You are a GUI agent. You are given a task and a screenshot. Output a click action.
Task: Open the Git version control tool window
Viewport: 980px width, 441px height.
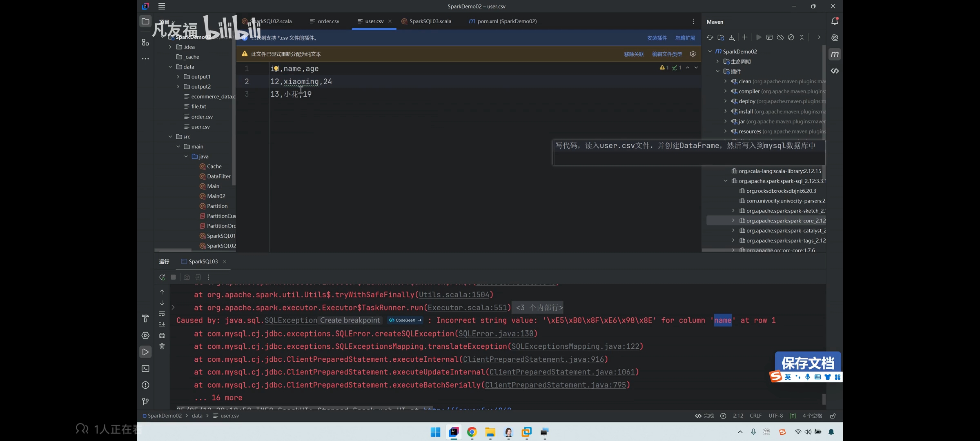coord(145,401)
